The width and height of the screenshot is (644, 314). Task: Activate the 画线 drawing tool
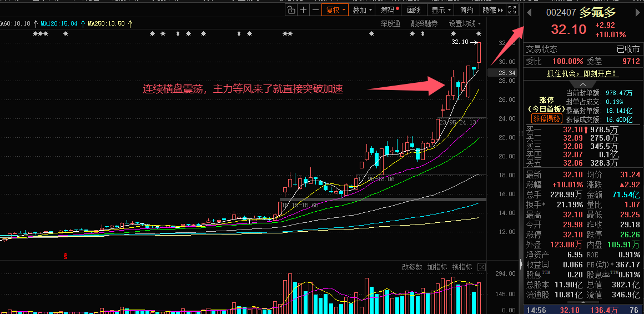[x=414, y=10]
